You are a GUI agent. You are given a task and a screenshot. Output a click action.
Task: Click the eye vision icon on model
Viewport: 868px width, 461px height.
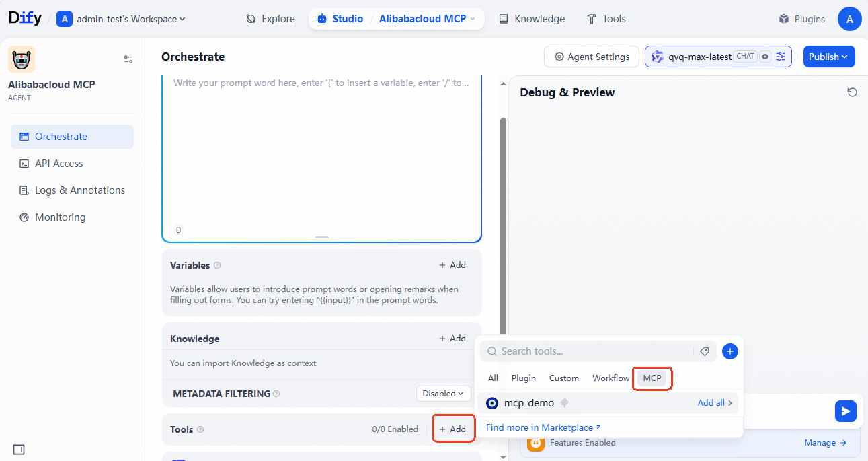tap(764, 57)
